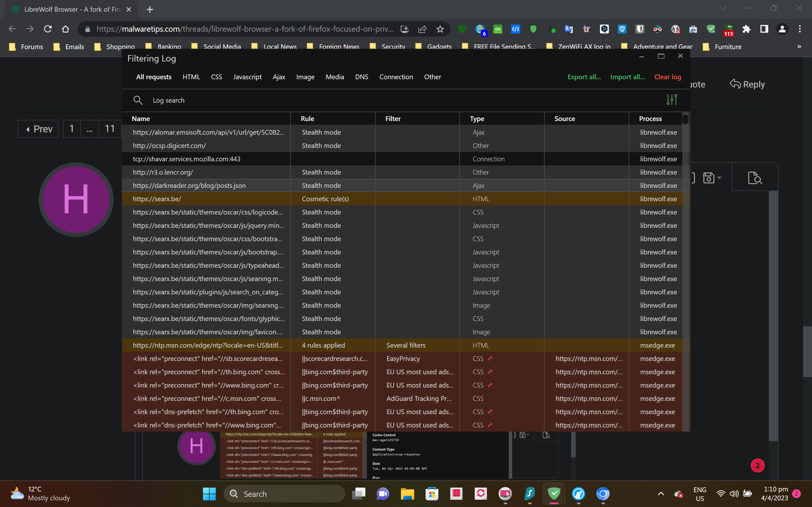Viewport: 812px width, 507px height.
Task: Show hidden system tray icons
Action: pyautogui.click(x=661, y=493)
